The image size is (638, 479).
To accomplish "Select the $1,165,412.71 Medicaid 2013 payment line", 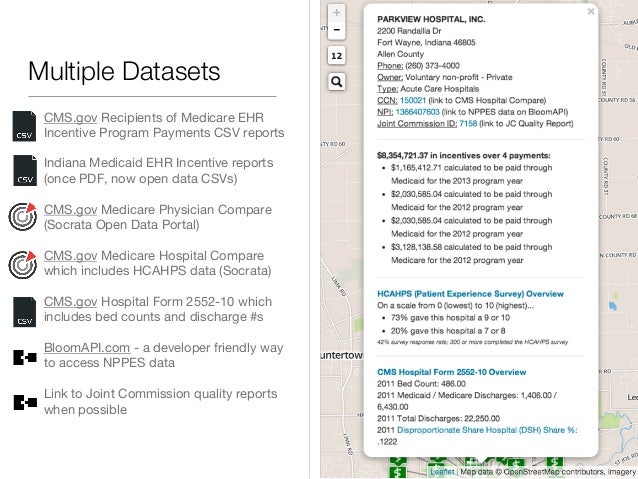I will point(472,174).
